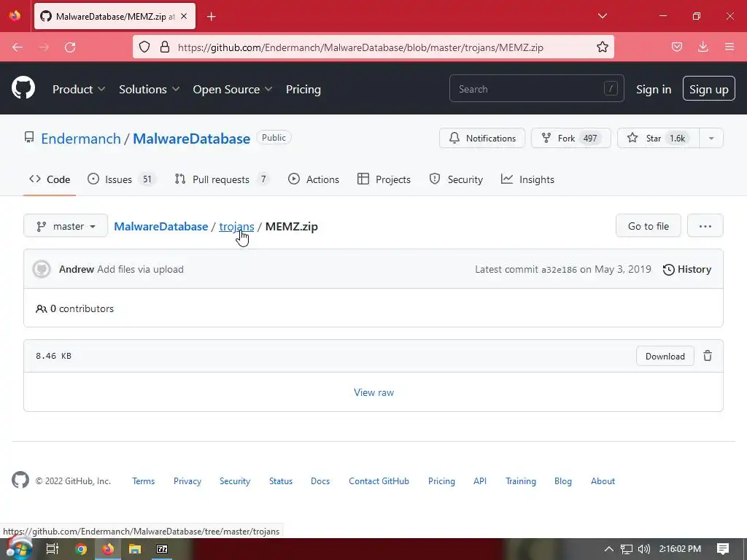Click the GitHub logo in the header

click(x=23, y=88)
